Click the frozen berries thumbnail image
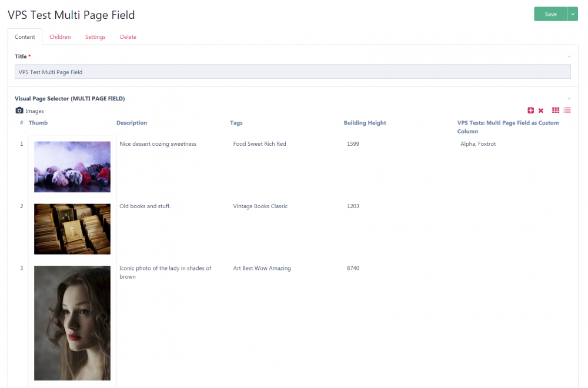The width and height of the screenshot is (588, 388). (72, 166)
